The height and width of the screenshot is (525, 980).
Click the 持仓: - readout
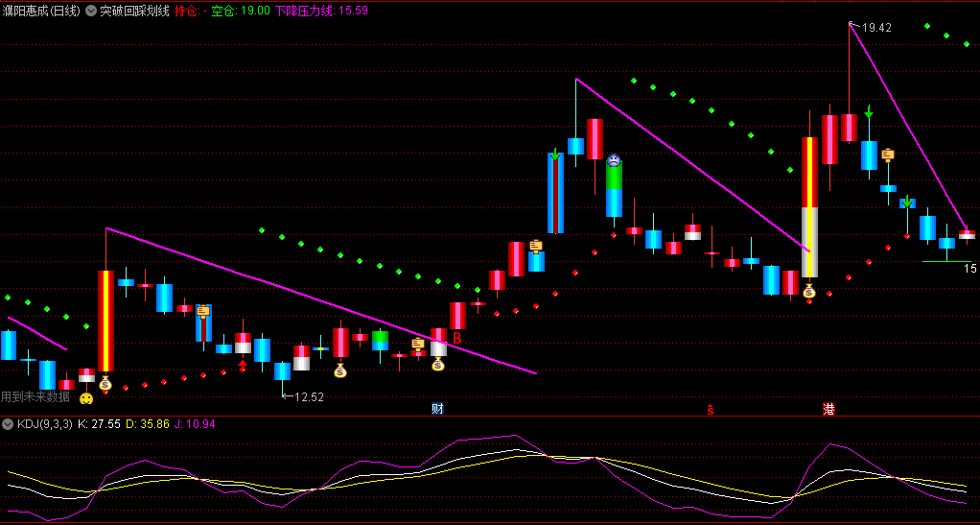pyautogui.click(x=191, y=11)
